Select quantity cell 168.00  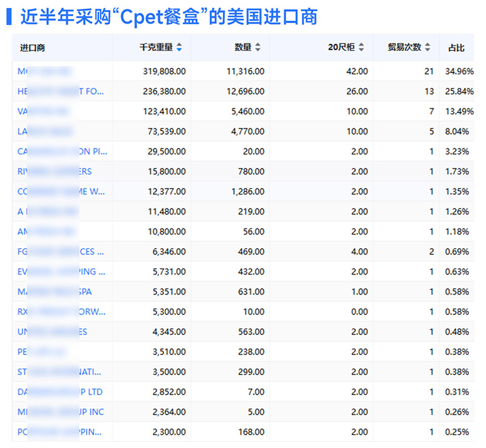252,432
